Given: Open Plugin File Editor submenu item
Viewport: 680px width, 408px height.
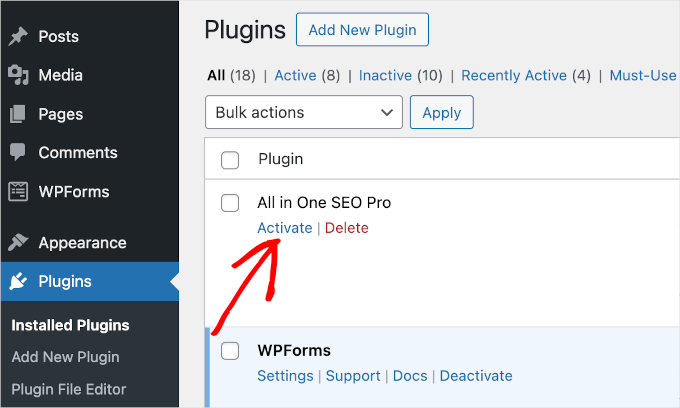Looking at the screenshot, I should tap(69, 389).
